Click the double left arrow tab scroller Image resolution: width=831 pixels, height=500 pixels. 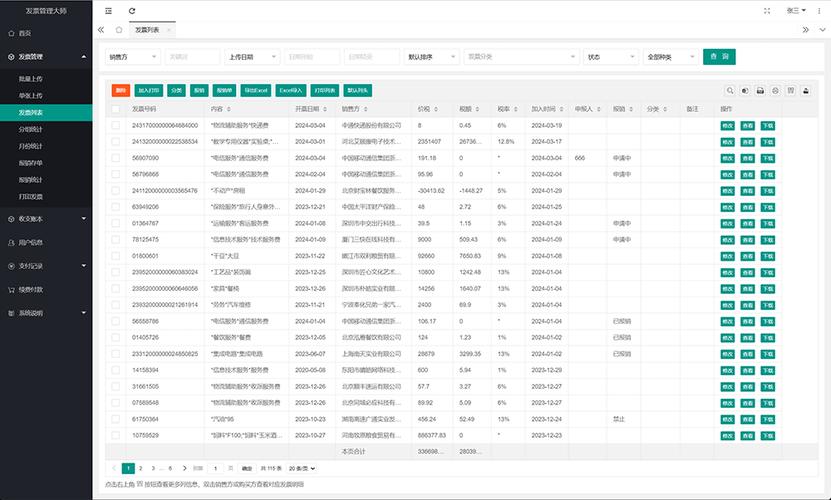tap(101, 30)
